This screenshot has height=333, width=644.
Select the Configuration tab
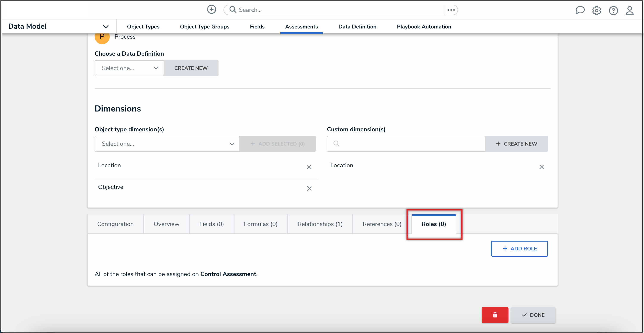(115, 224)
